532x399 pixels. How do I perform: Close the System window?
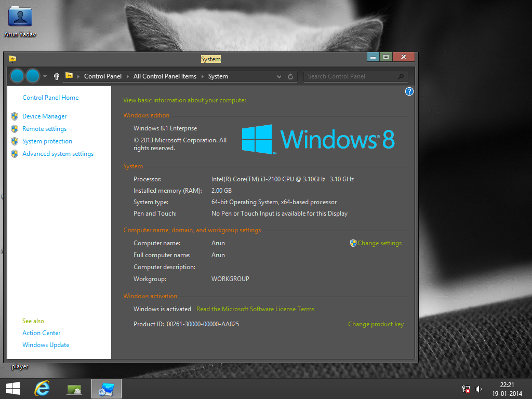(x=404, y=57)
